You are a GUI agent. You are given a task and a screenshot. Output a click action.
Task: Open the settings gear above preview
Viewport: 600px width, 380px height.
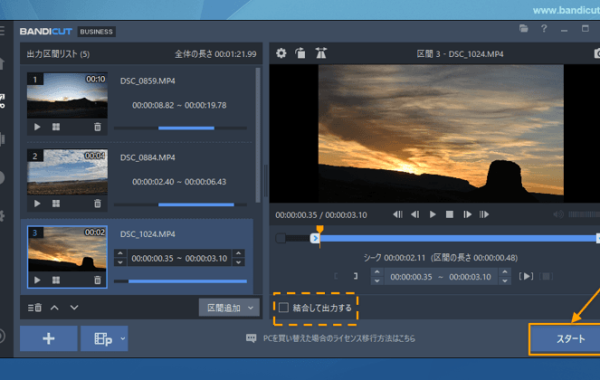(x=281, y=53)
